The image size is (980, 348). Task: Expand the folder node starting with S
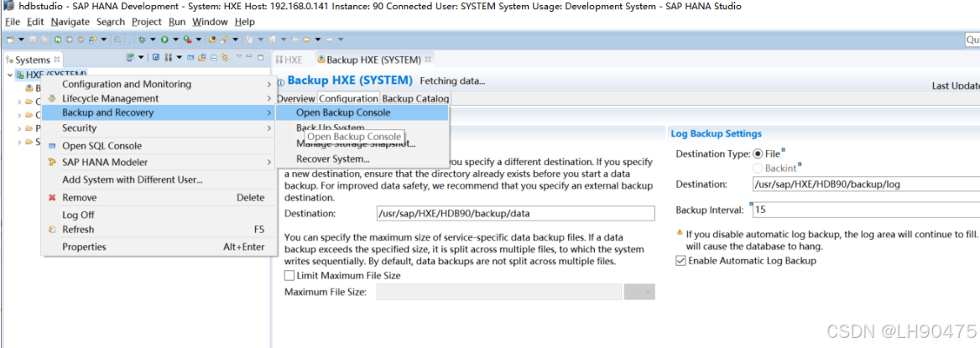pyautogui.click(x=19, y=143)
